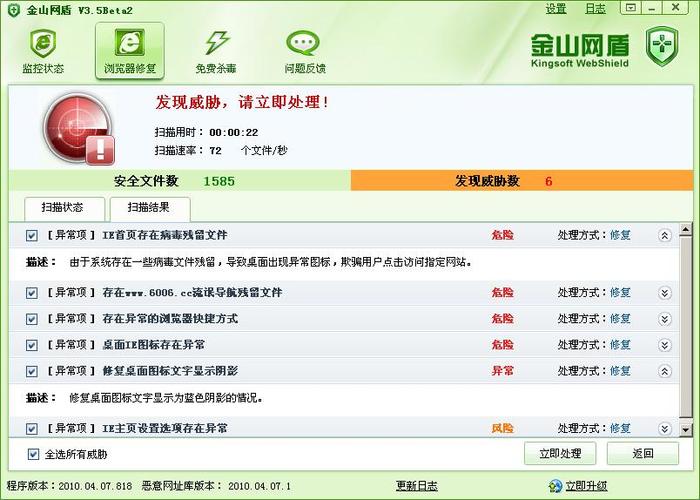Click the scrollbar down arrow
The height and width of the screenshot is (500, 700).
coord(685,429)
